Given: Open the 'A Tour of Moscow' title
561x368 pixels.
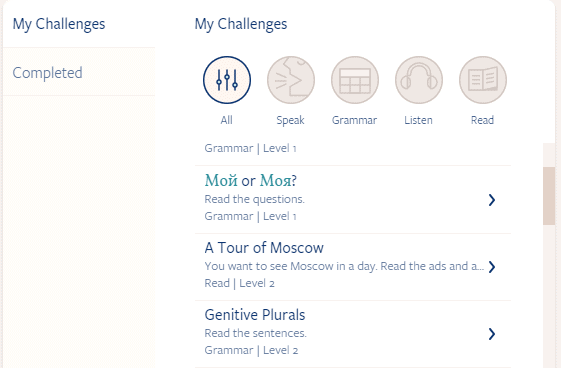Looking at the screenshot, I should pos(264,248).
